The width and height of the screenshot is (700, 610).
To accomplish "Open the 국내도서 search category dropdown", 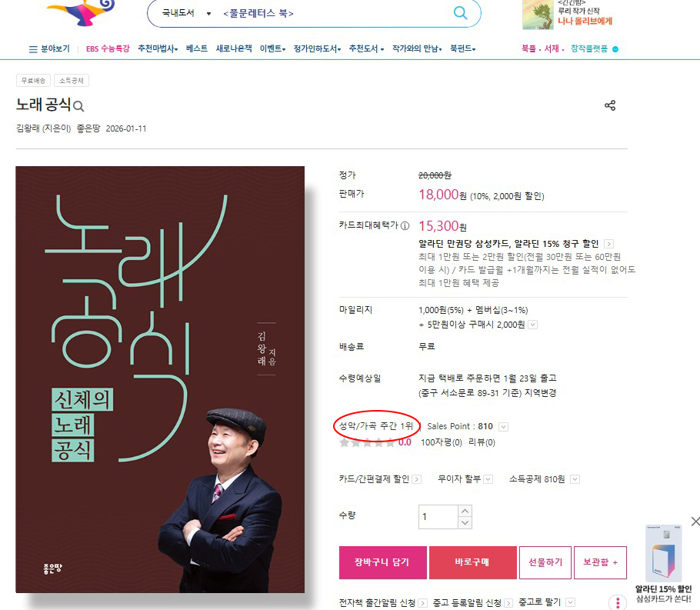I will click(186, 13).
